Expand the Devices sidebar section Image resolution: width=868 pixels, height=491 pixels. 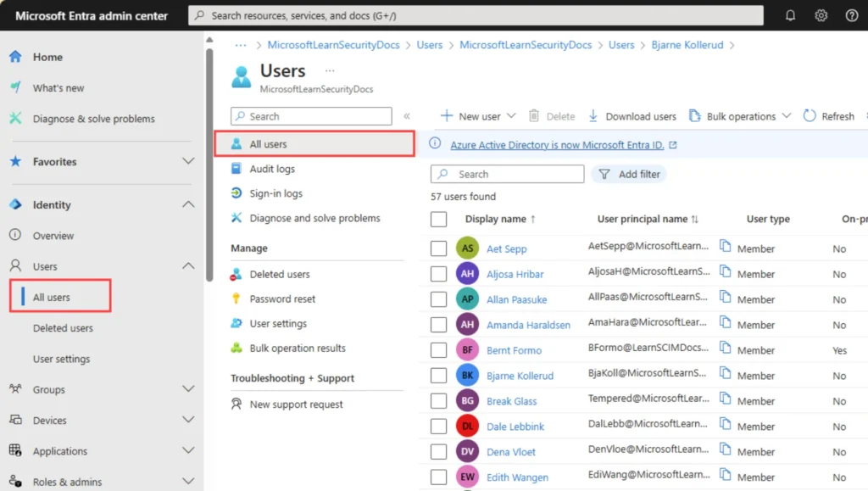pyautogui.click(x=188, y=420)
